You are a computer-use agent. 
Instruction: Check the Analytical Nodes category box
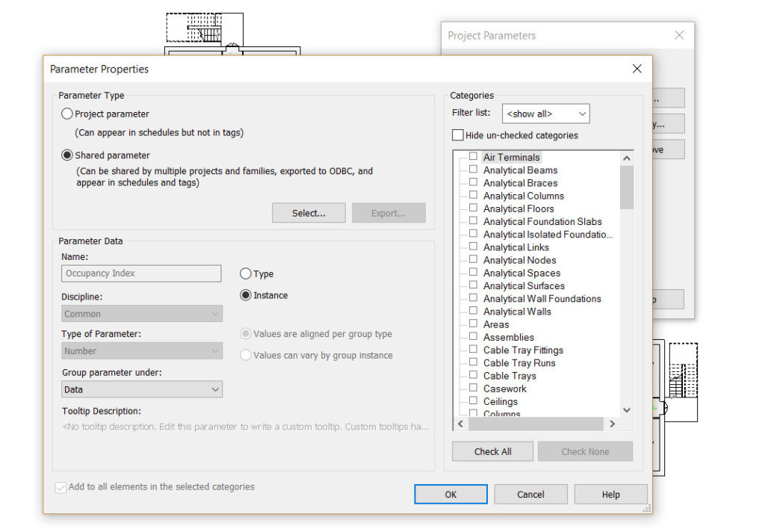[x=473, y=259]
